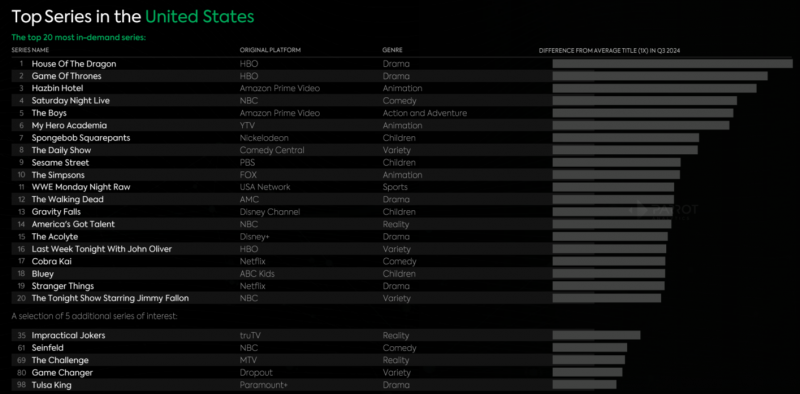The image size is (800, 394).
Task: Click the Stranger Things series name
Action: coord(63,286)
